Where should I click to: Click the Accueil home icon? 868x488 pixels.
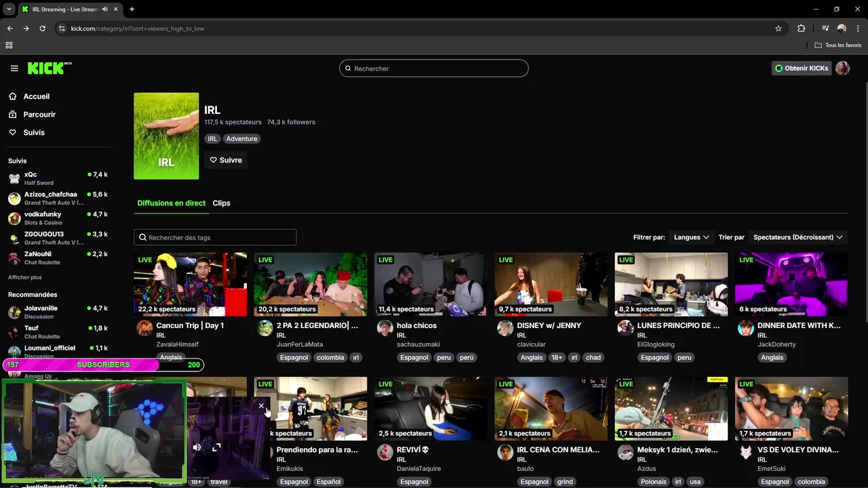[x=13, y=96]
